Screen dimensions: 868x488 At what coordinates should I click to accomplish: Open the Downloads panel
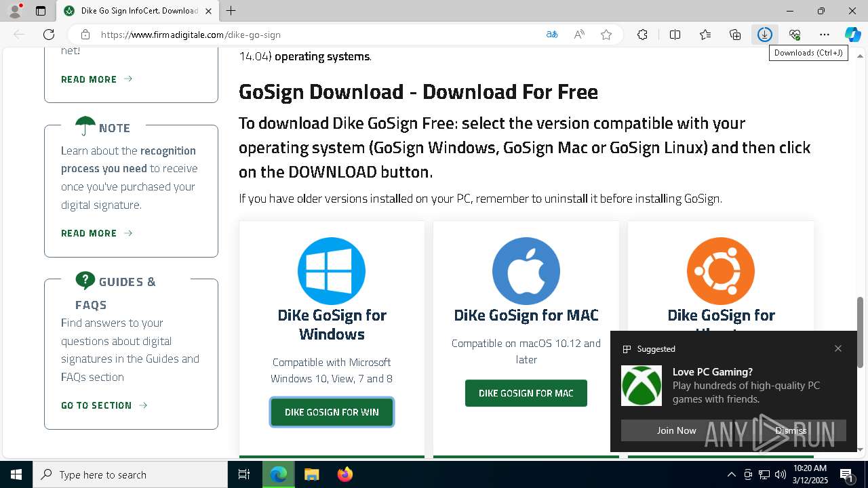(x=765, y=35)
